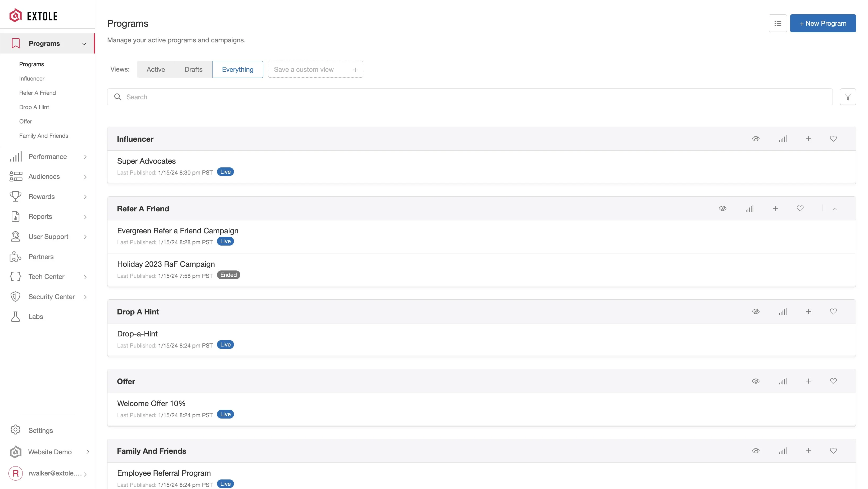Open Welcome Offer 10% campaign
868x489 pixels.
tap(151, 403)
